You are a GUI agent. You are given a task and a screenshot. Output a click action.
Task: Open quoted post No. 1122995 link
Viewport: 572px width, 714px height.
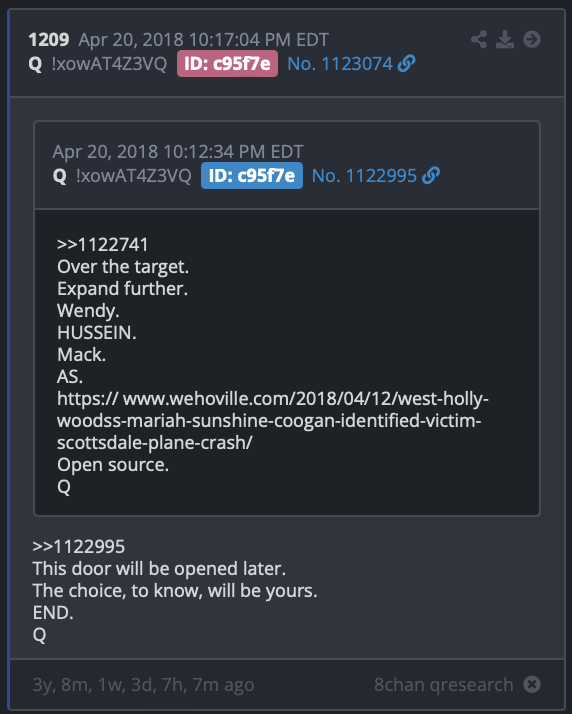tap(364, 176)
